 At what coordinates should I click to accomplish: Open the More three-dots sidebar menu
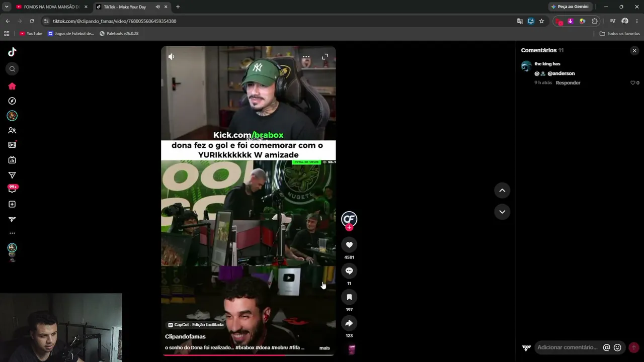12,233
